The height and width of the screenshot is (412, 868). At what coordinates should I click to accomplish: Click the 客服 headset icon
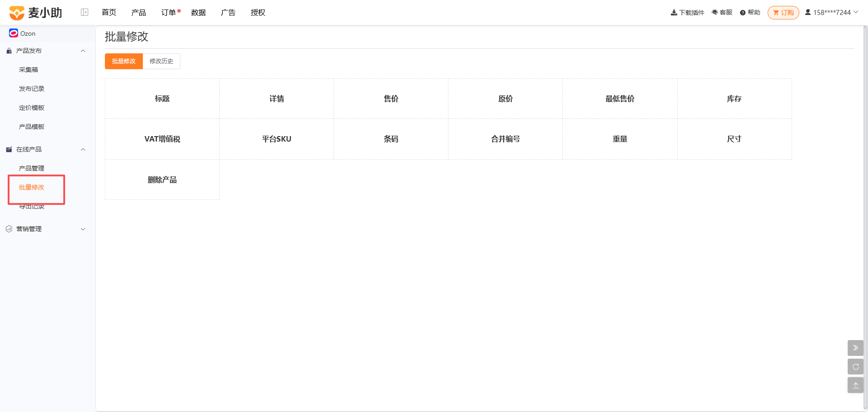[x=715, y=12]
